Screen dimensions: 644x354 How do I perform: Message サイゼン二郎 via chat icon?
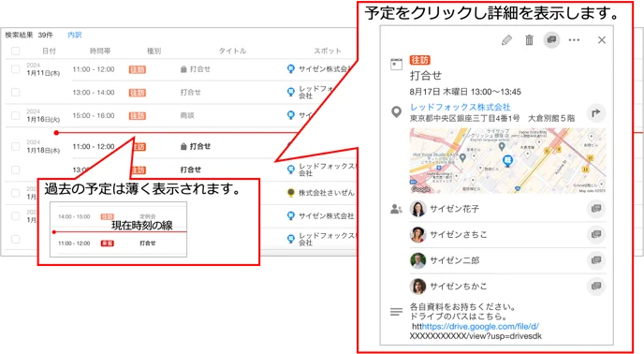point(596,260)
